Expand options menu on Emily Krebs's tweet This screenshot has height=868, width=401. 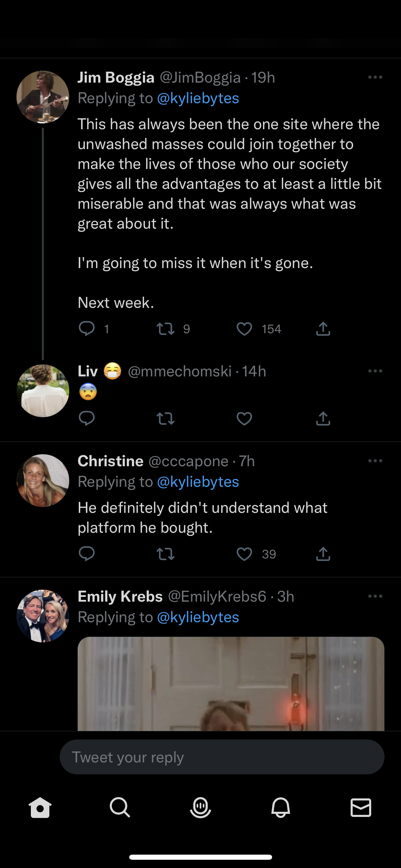coord(375,596)
